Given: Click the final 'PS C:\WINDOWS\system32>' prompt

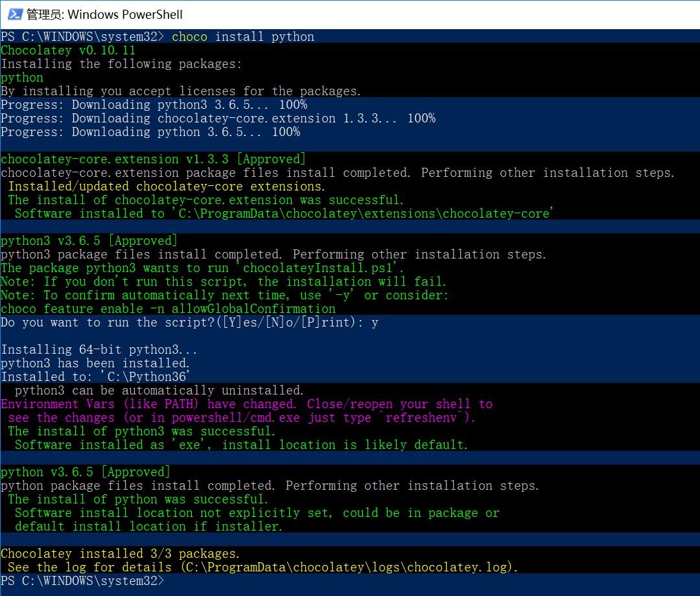Looking at the screenshot, I should pyautogui.click(x=82, y=581).
